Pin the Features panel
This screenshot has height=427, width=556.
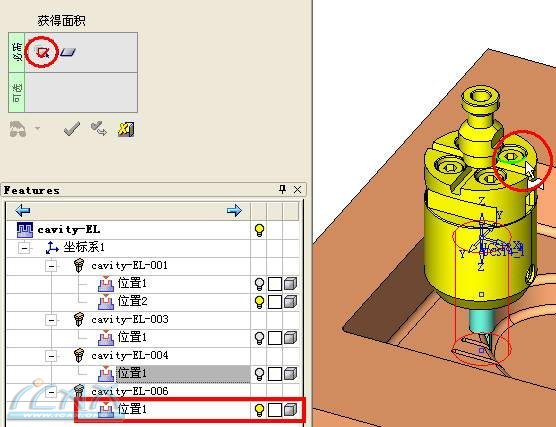click(282, 189)
